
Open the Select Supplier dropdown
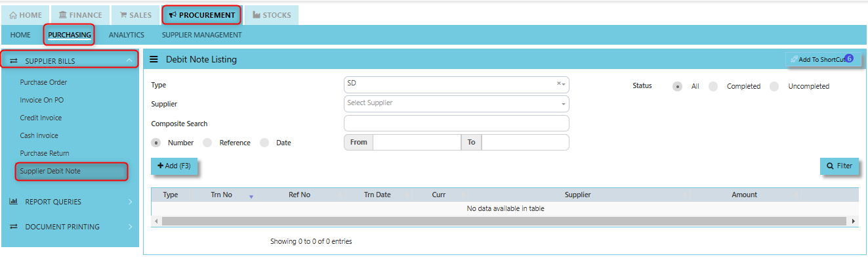click(x=456, y=103)
